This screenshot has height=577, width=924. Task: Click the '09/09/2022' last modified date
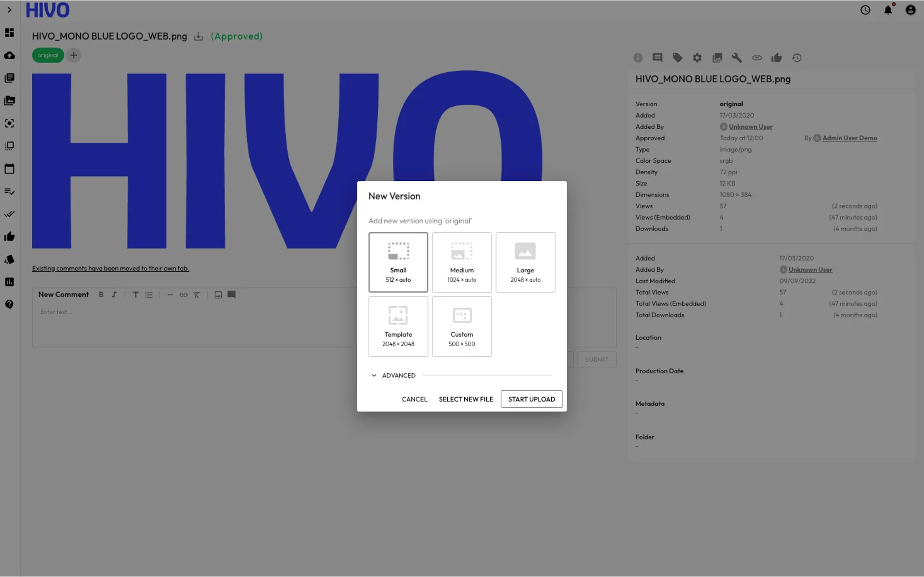(797, 281)
